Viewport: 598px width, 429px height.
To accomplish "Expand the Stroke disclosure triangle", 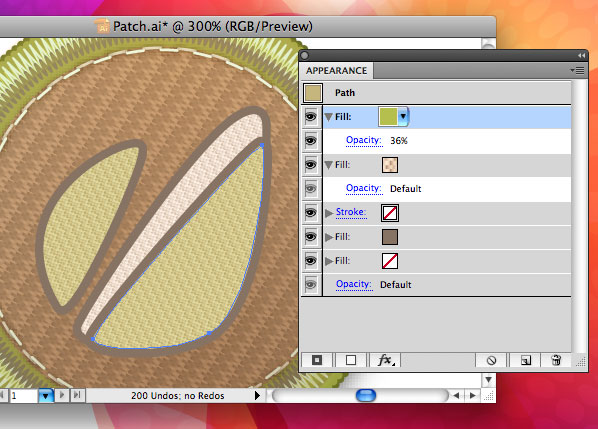I will pyautogui.click(x=329, y=213).
